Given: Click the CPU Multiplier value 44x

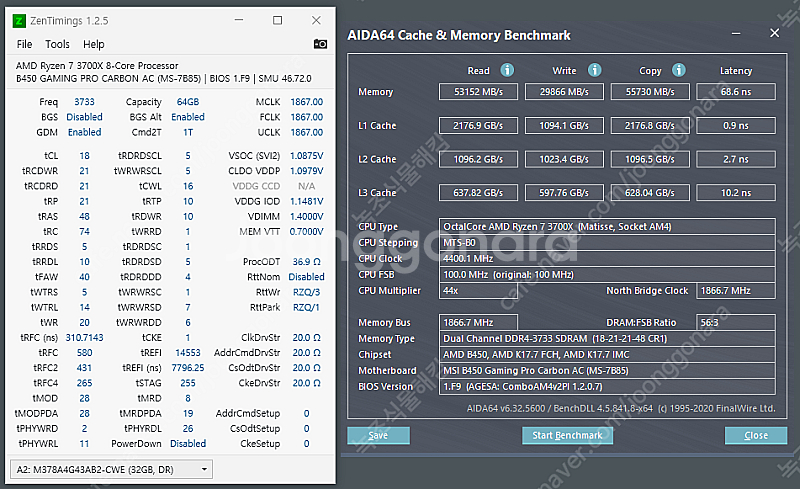Looking at the screenshot, I should (x=478, y=290).
